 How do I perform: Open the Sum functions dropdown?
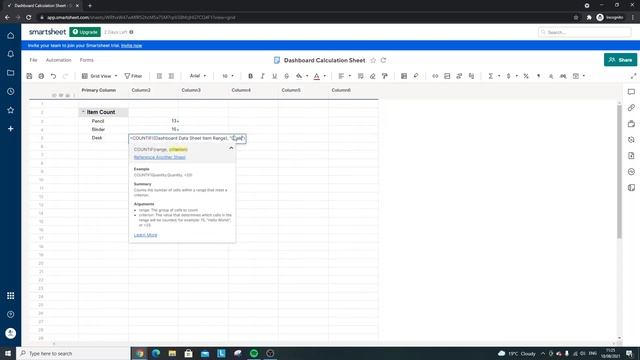click(x=493, y=76)
